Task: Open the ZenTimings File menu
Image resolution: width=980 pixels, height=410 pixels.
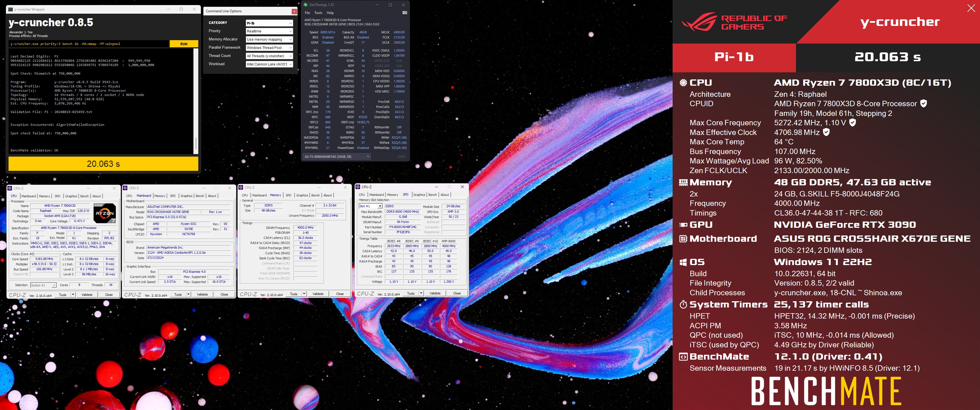Action: point(307,13)
